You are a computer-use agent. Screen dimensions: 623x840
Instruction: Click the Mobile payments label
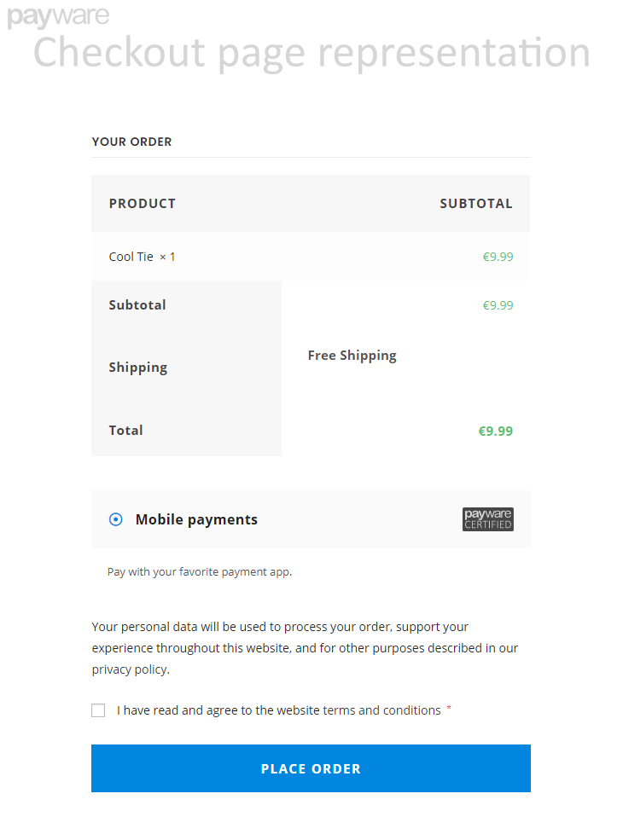pos(196,519)
